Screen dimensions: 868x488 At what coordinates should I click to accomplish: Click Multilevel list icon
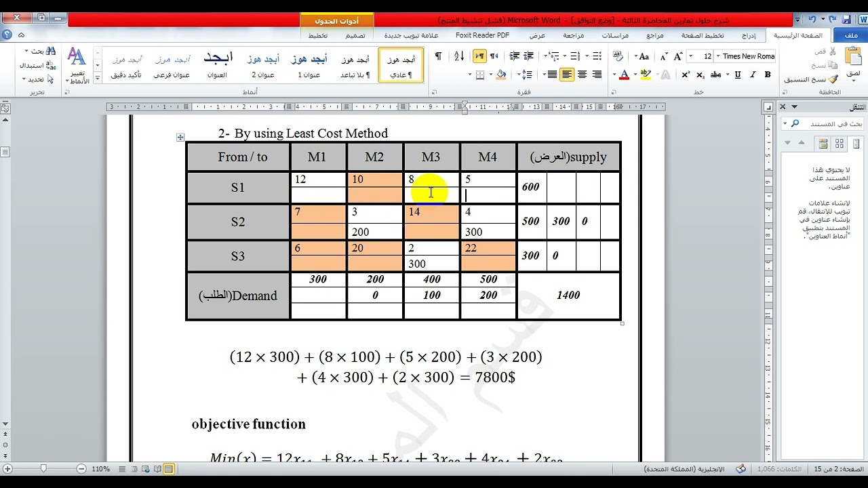pyautogui.click(x=554, y=56)
